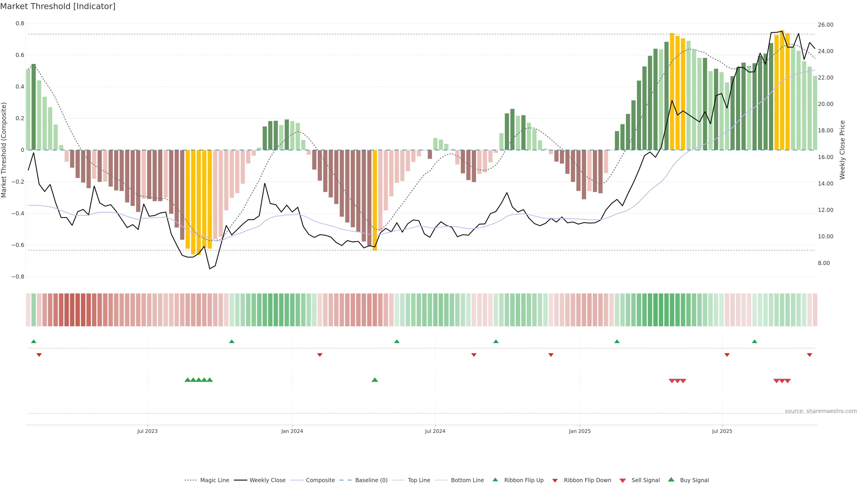Click the lone buy signal marker before Jul 2024
This screenshot has width=868, height=488.
pos(375,380)
